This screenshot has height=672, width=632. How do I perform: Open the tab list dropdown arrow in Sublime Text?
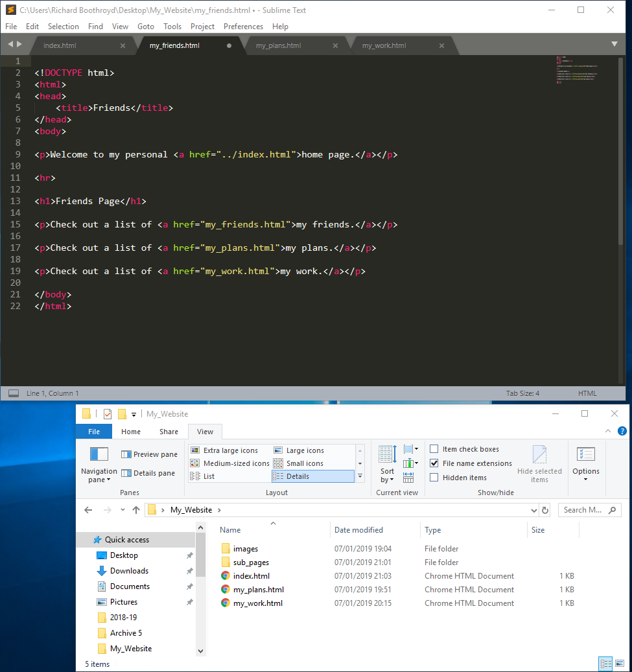614,44
